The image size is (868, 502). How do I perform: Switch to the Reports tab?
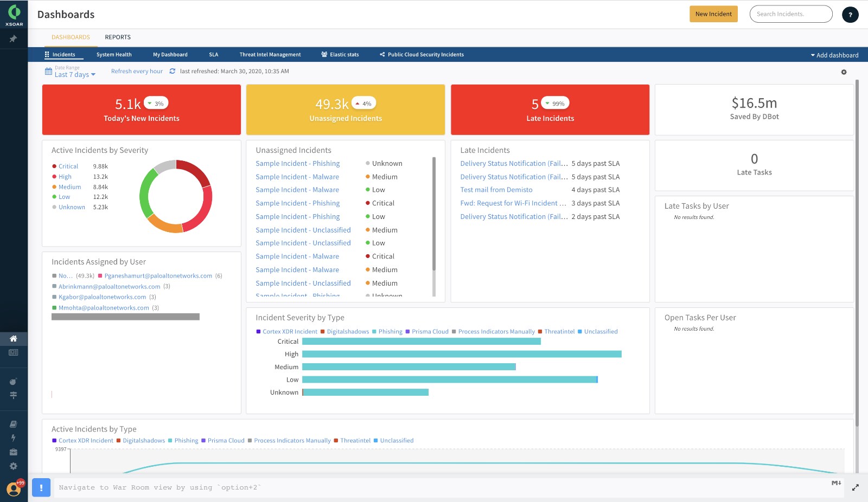[x=118, y=37]
